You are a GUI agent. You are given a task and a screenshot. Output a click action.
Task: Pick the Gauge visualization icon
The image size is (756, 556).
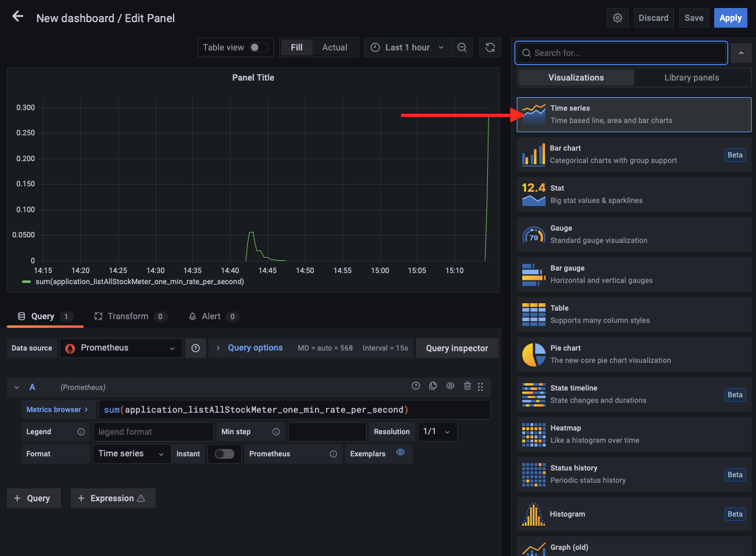click(534, 234)
